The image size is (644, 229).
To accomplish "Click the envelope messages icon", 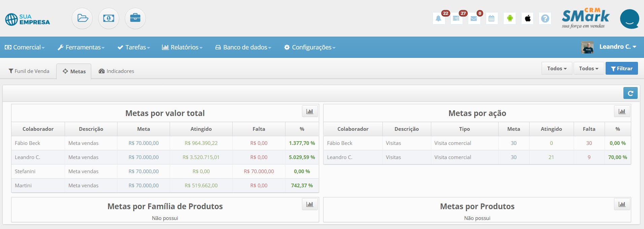I will [x=474, y=18].
